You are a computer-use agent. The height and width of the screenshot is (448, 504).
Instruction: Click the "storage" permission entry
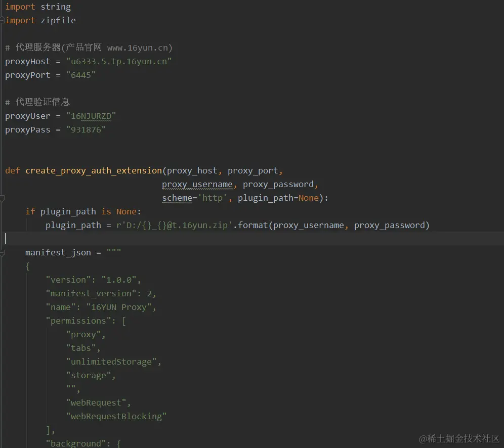(x=88, y=375)
